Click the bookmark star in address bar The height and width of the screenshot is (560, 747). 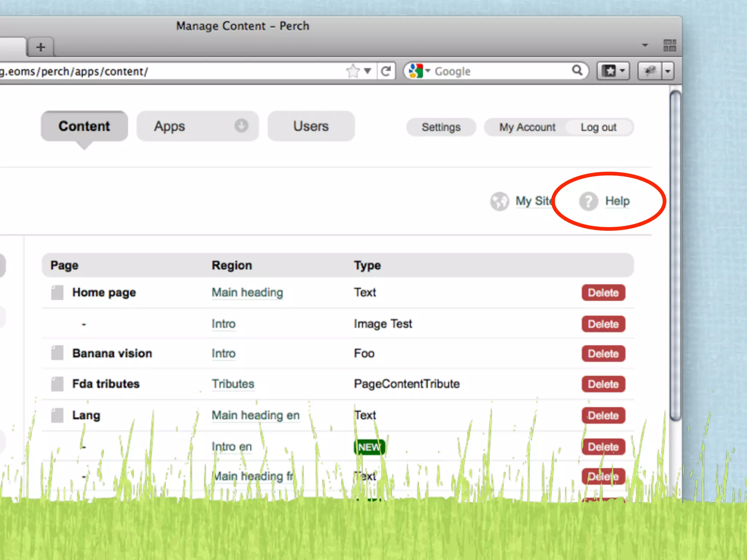[353, 71]
